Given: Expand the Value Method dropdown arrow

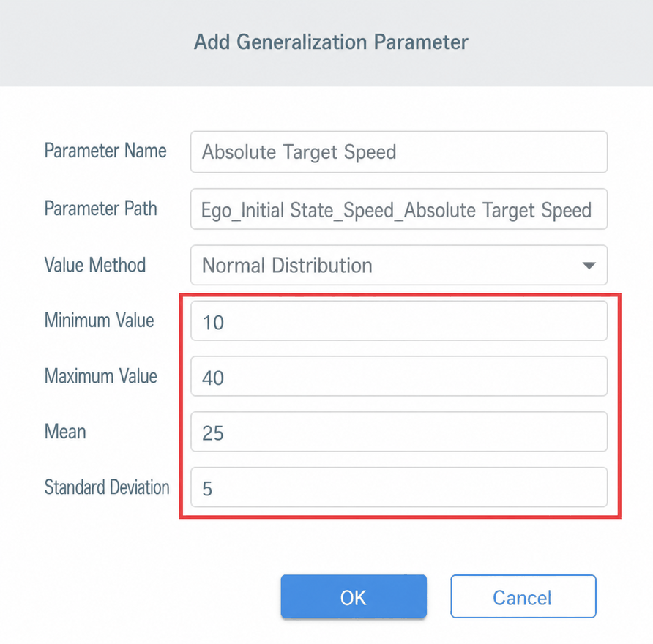Looking at the screenshot, I should pyautogui.click(x=589, y=266).
